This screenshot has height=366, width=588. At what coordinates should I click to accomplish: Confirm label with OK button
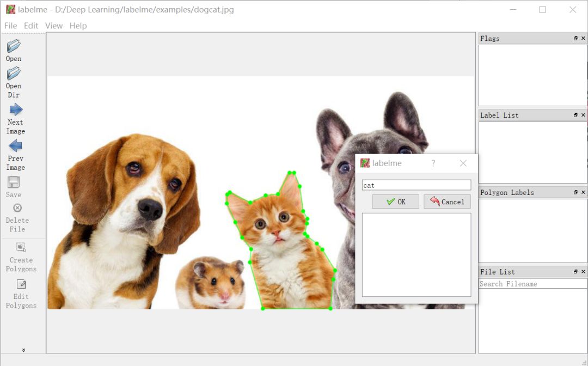(x=396, y=202)
